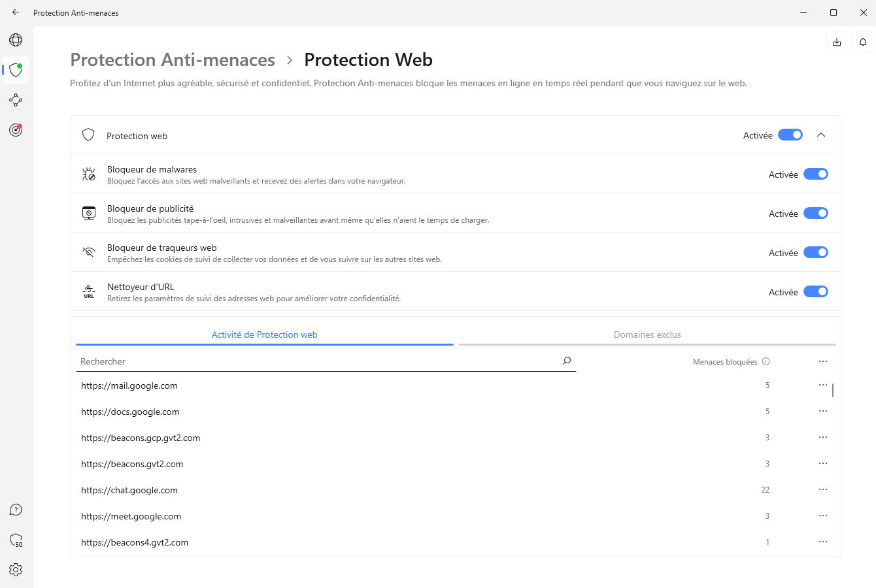Screen dimensions: 876x588
Task: Click the download icon at top right
Action: click(837, 42)
